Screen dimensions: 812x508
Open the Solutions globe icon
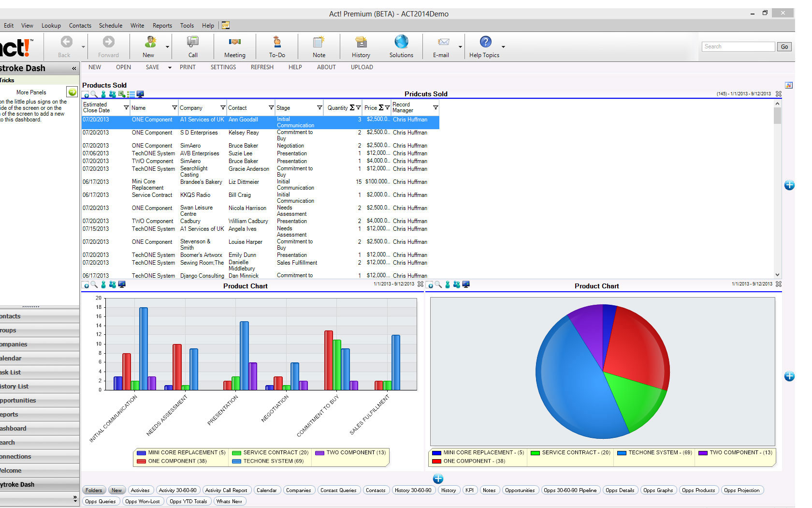click(x=401, y=42)
